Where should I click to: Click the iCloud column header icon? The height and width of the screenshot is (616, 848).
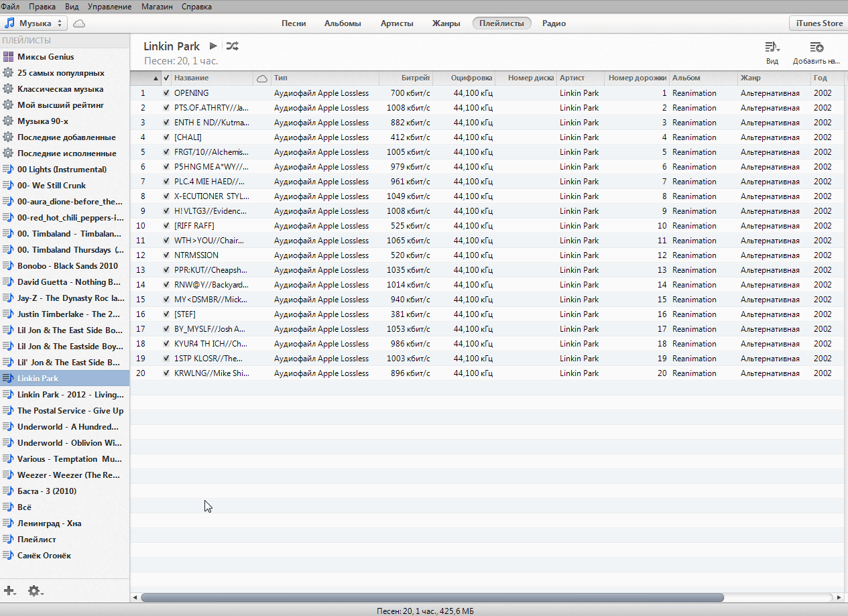point(262,78)
